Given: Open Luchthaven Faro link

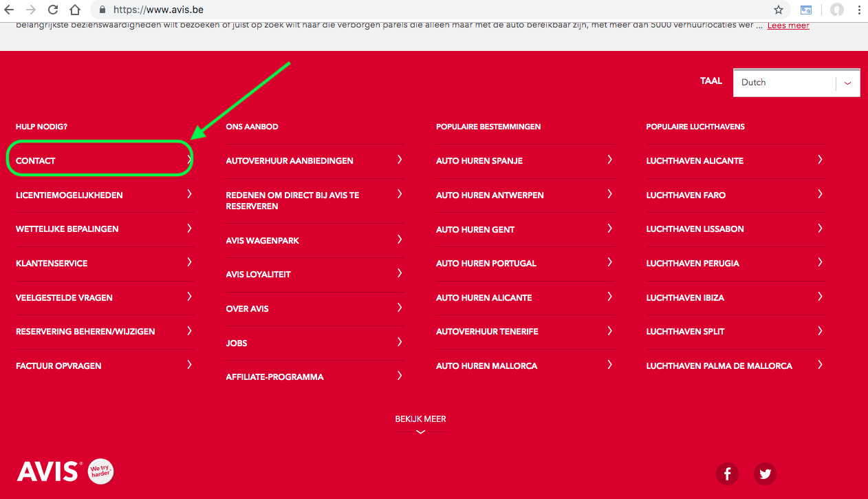Looking at the screenshot, I should coord(686,195).
